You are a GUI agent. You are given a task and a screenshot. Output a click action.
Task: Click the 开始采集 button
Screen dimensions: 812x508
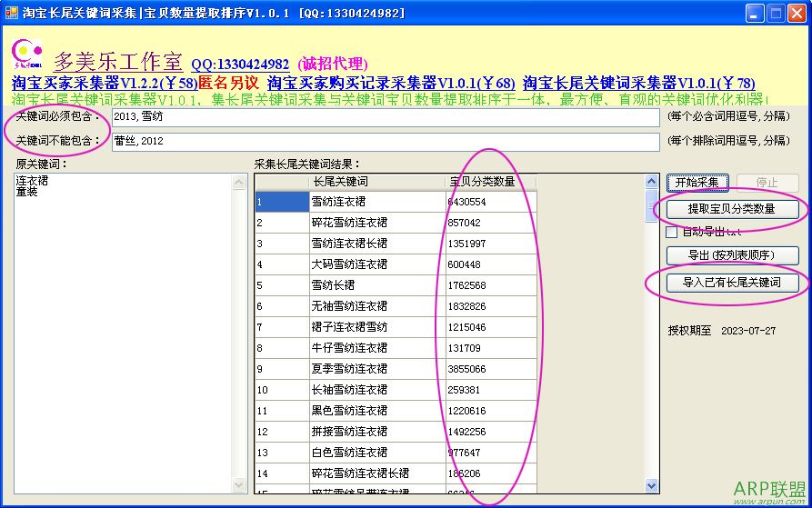tap(697, 183)
